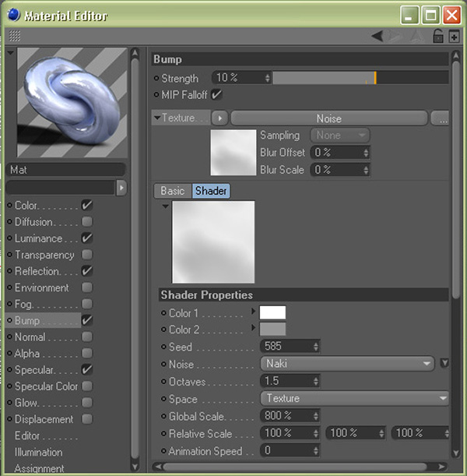Select the Illumination entry in the channel list
Viewport: 467px width, 476px height.
[x=38, y=452]
